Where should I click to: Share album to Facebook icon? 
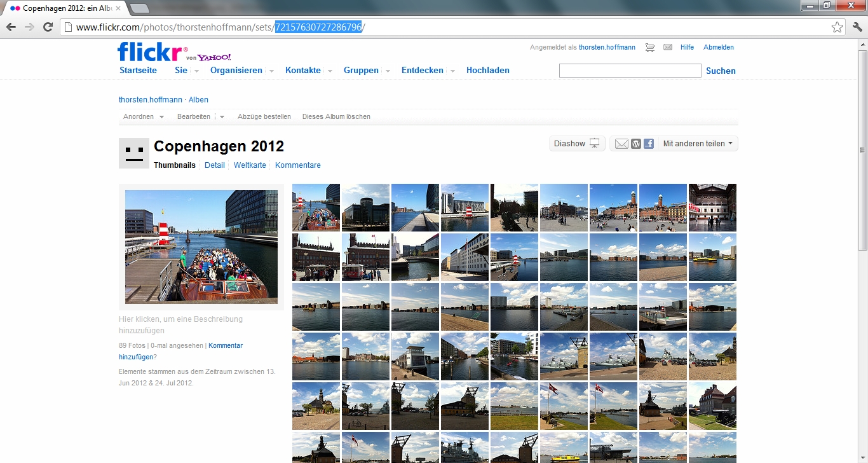(649, 144)
